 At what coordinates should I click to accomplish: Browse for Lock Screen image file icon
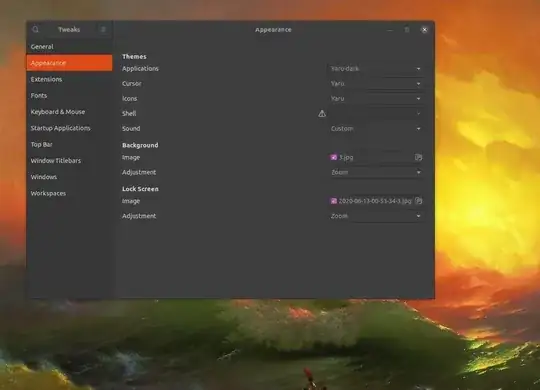pyautogui.click(x=418, y=201)
